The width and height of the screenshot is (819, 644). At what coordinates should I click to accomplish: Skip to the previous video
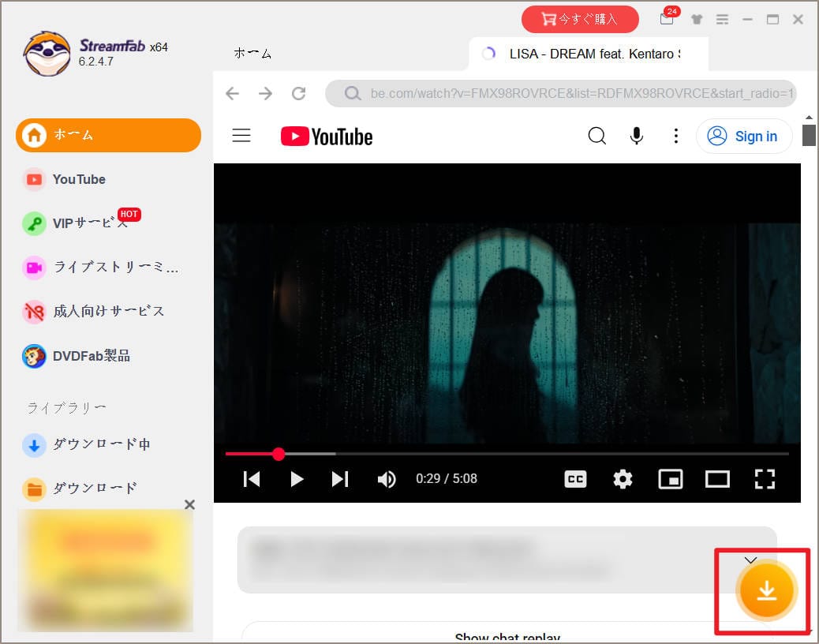252,479
